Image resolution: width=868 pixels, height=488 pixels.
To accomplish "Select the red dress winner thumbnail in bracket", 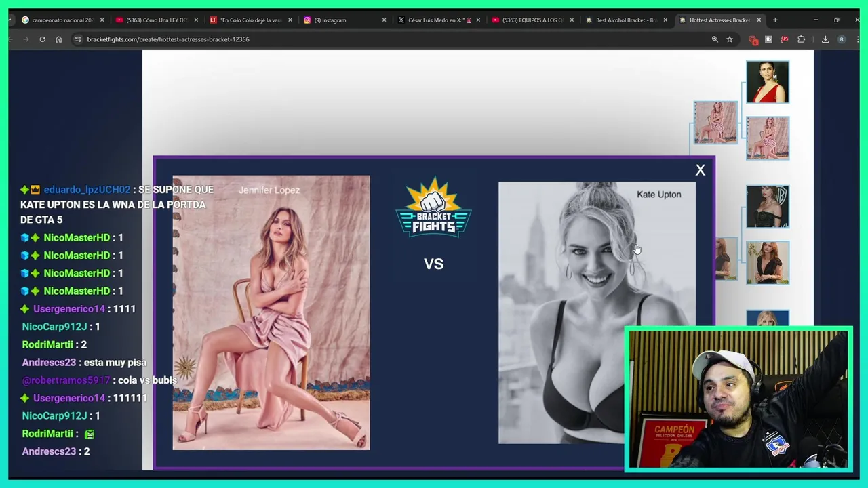I will [x=768, y=82].
